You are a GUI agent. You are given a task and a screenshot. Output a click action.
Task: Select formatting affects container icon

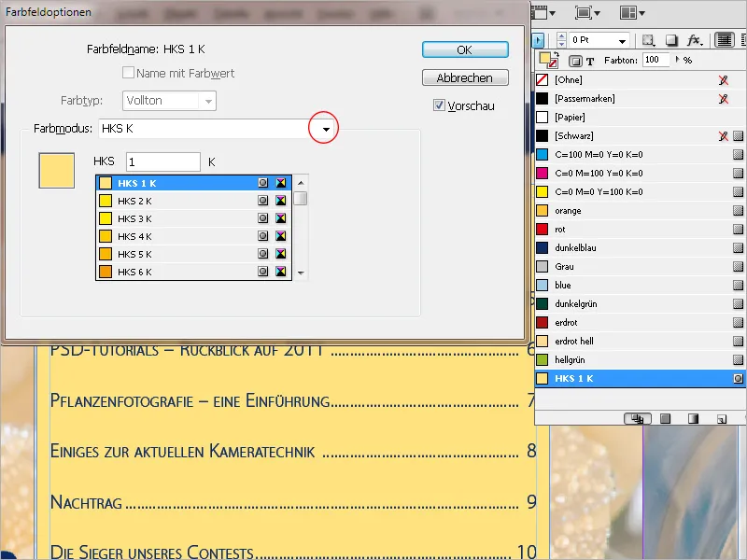[575, 61]
